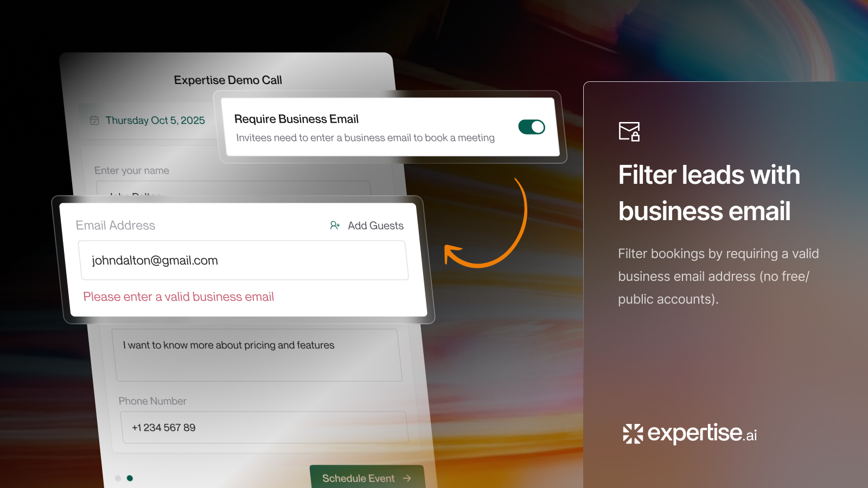Click the expertise.ai wordmark
Viewport: 868px width, 488px height.
tap(700, 433)
